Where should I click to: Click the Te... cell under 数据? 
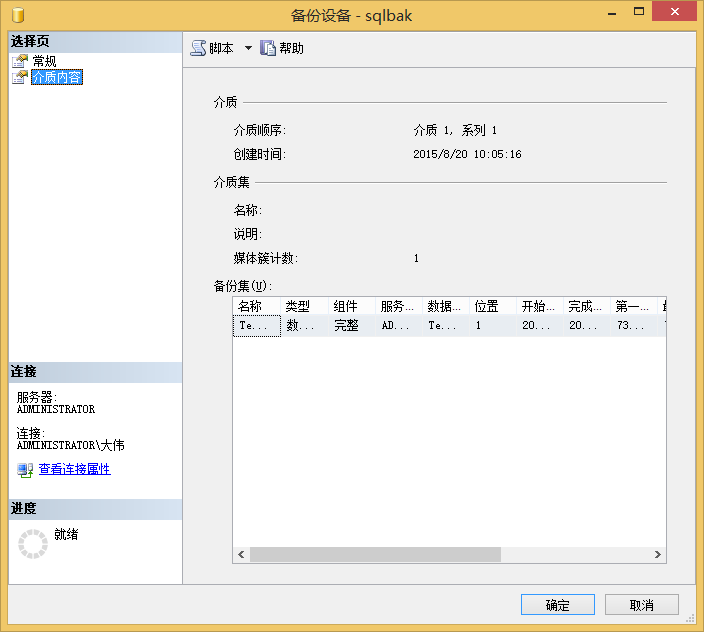tap(446, 325)
